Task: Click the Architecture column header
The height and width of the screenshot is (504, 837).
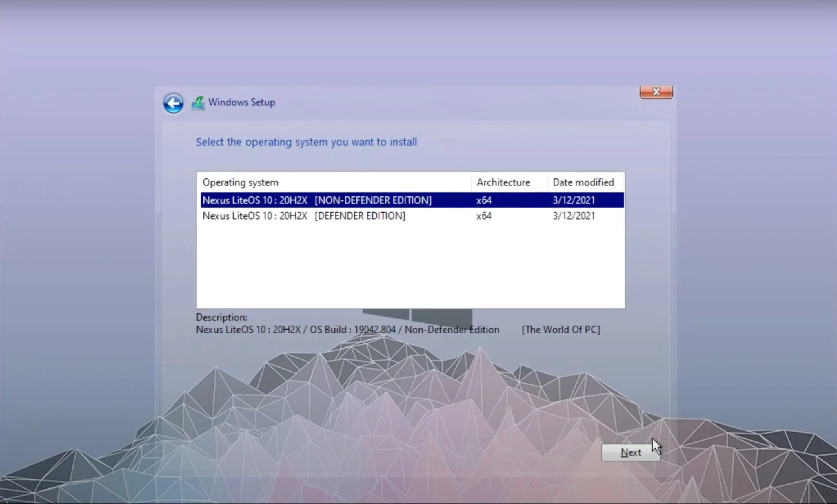Action: (509, 182)
